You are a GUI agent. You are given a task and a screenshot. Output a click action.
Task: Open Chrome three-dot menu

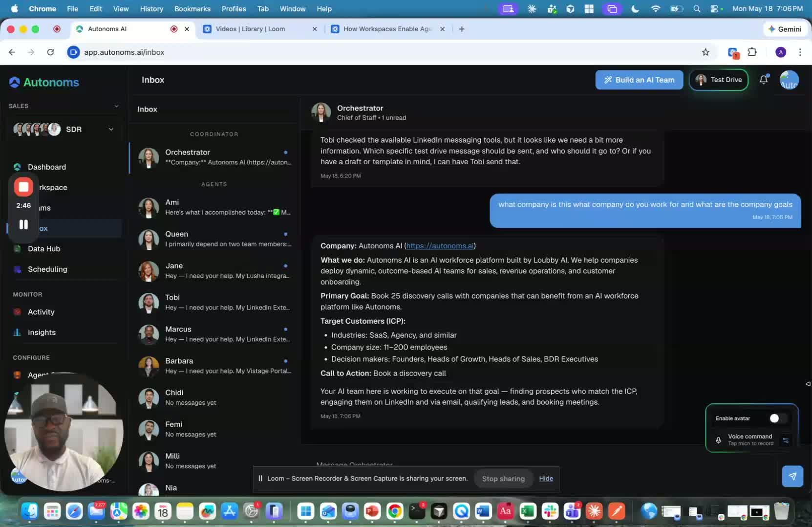800,52
